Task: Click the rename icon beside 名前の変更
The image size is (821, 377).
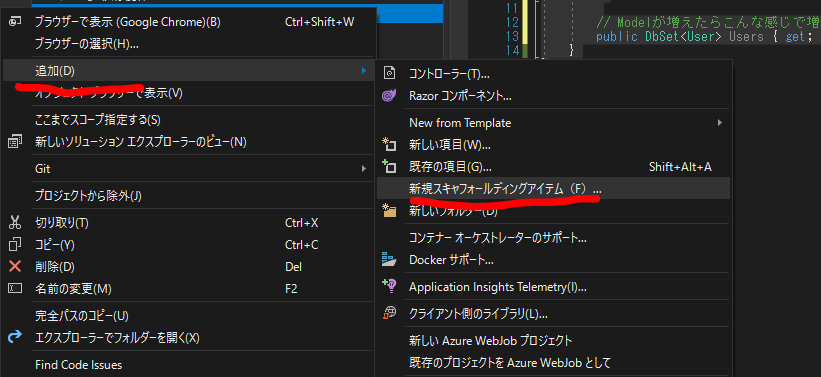Action: tap(15, 289)
